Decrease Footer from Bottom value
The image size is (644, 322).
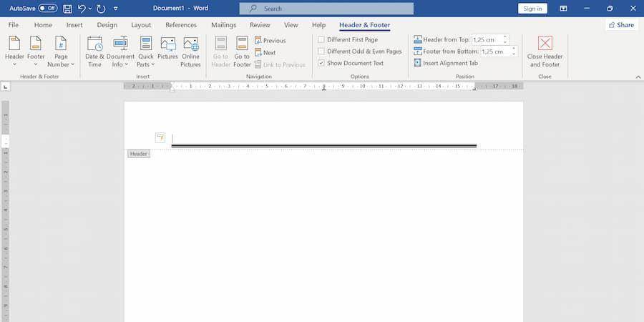[x=514, y=54]
